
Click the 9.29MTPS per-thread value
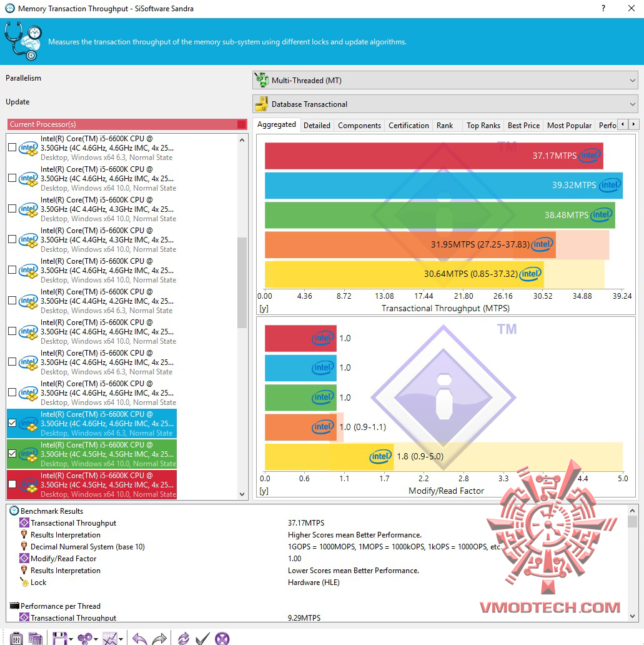tap(304, 617)
